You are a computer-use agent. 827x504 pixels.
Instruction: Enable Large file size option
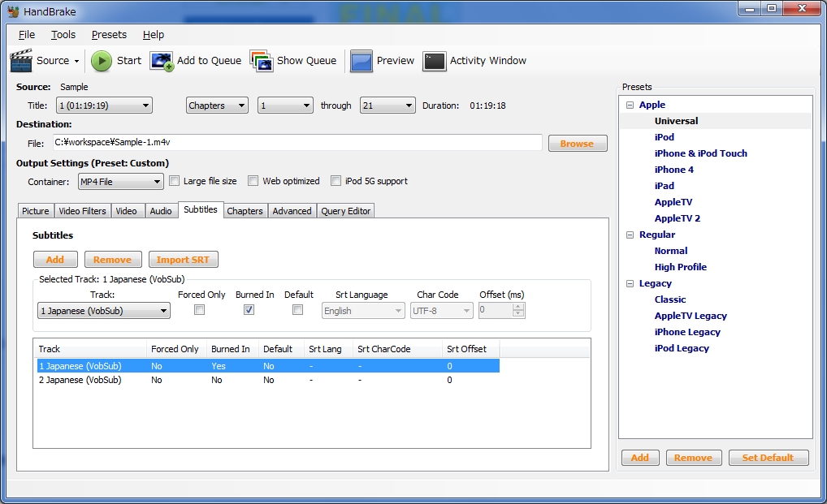174,181
